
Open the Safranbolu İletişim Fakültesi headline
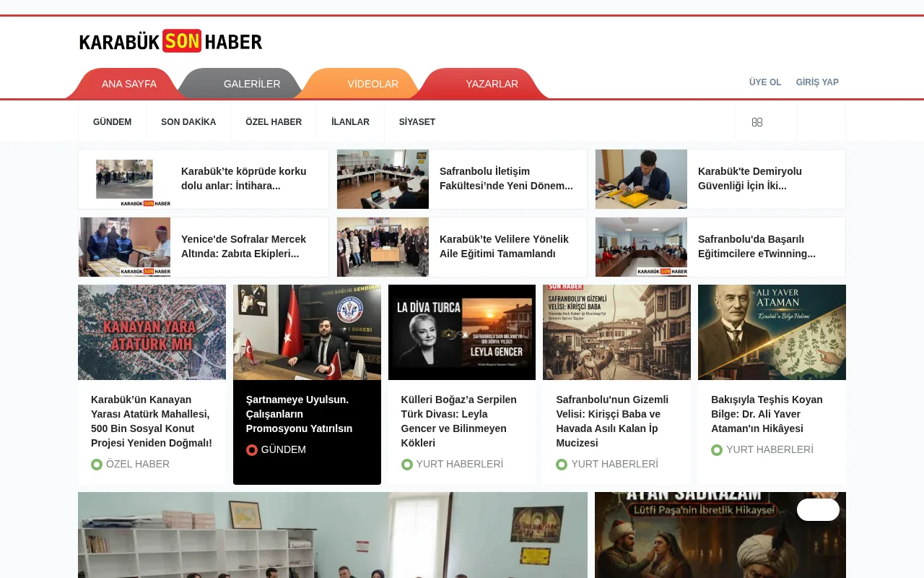506,178
